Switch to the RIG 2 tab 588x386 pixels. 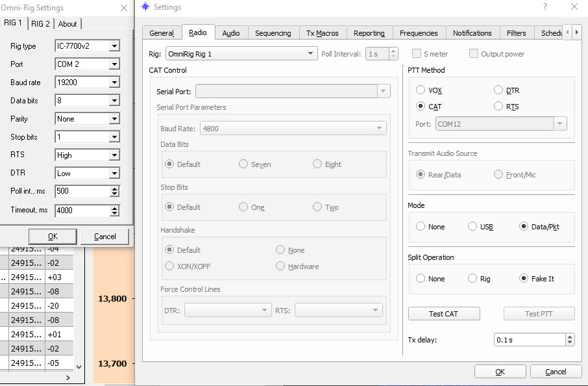[40, 23]
